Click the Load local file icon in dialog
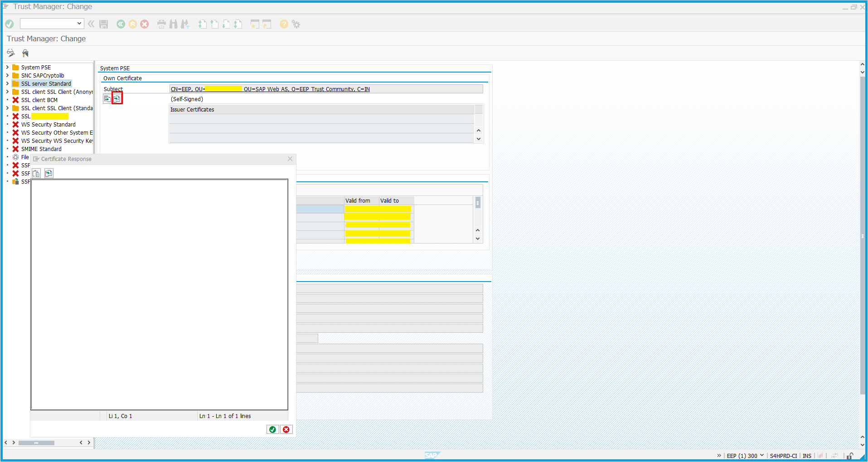 (x=49, y=173)
